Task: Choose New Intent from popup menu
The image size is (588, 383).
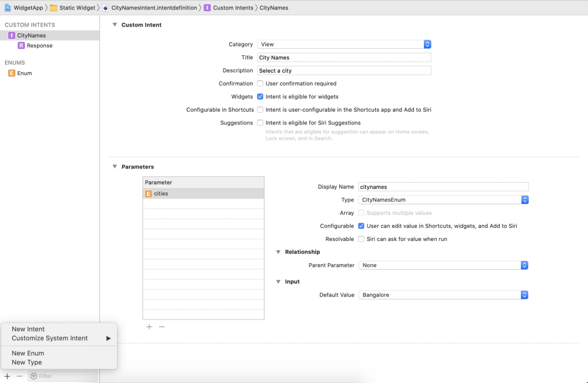Action: pos(28,329)
